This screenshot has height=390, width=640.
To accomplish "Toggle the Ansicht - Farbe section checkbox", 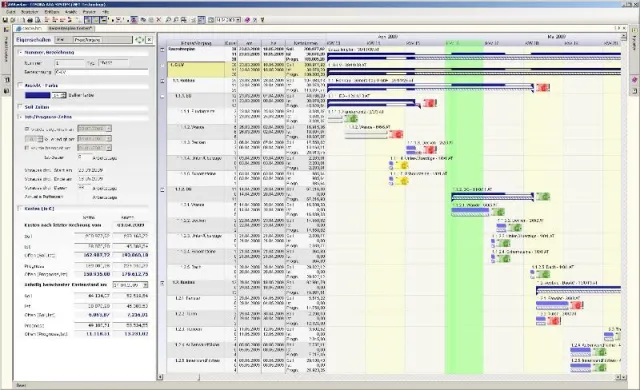I will (20, 85).
